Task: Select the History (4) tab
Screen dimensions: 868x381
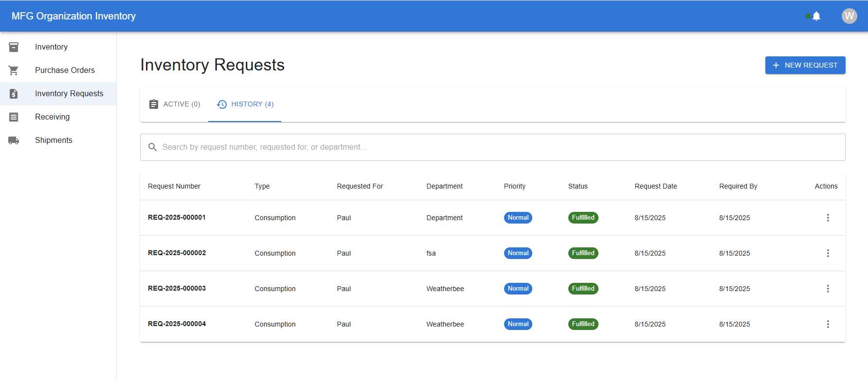Action: tap(245, 104)
